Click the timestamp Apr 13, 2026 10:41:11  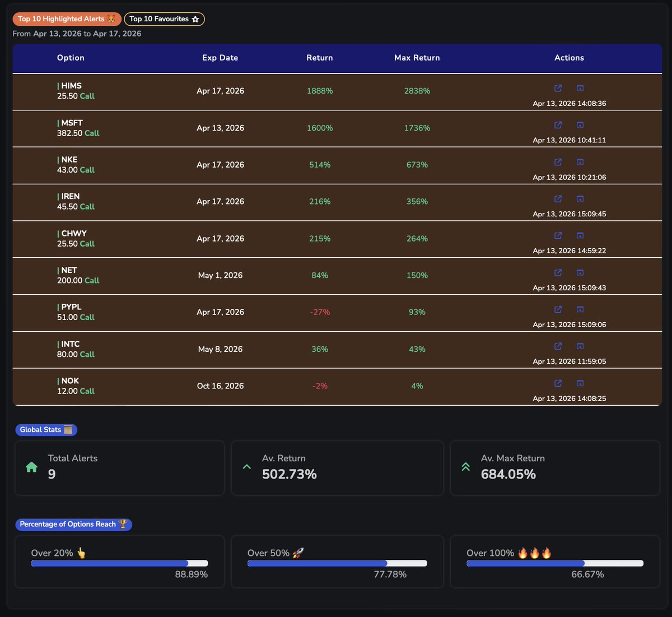569,140
